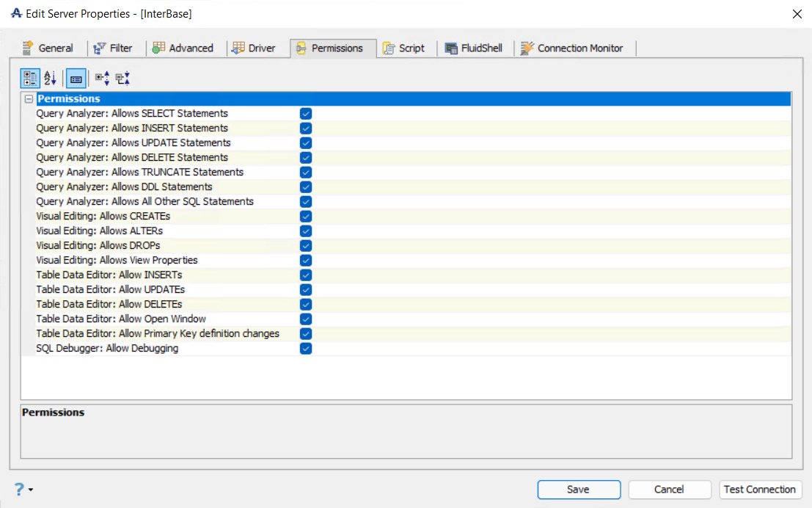
Task: Select 'Query Analyzer: Allows TRUNCATE Statements' row label
Action: (140, 172)
